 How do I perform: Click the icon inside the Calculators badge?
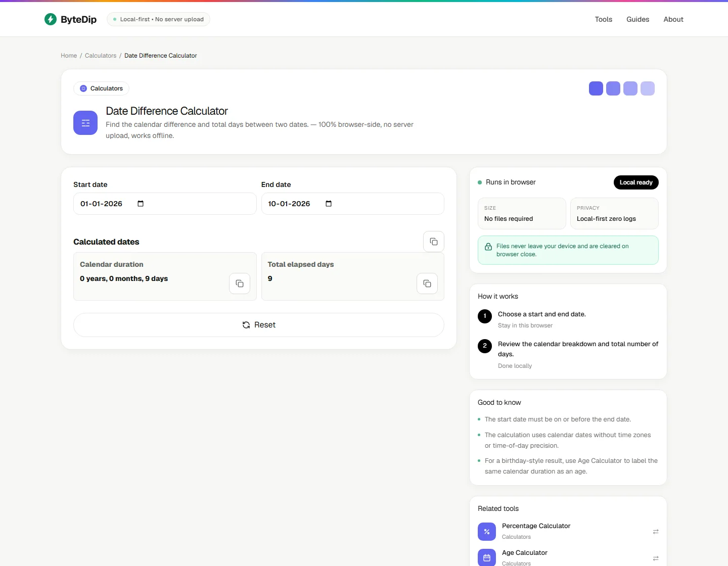(83, 88)
